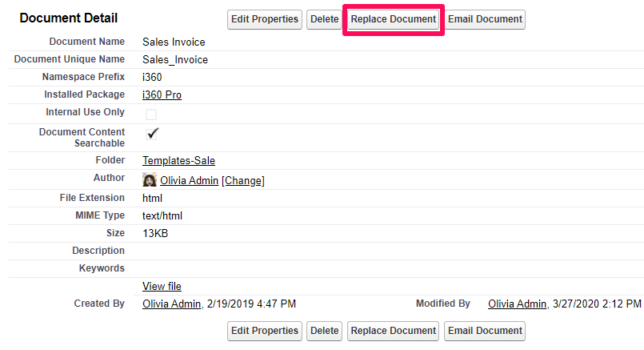The height and width of the screenshot is (350, 644).
Task: Click the bottom Delete button
Action: [x=324, y=331]
